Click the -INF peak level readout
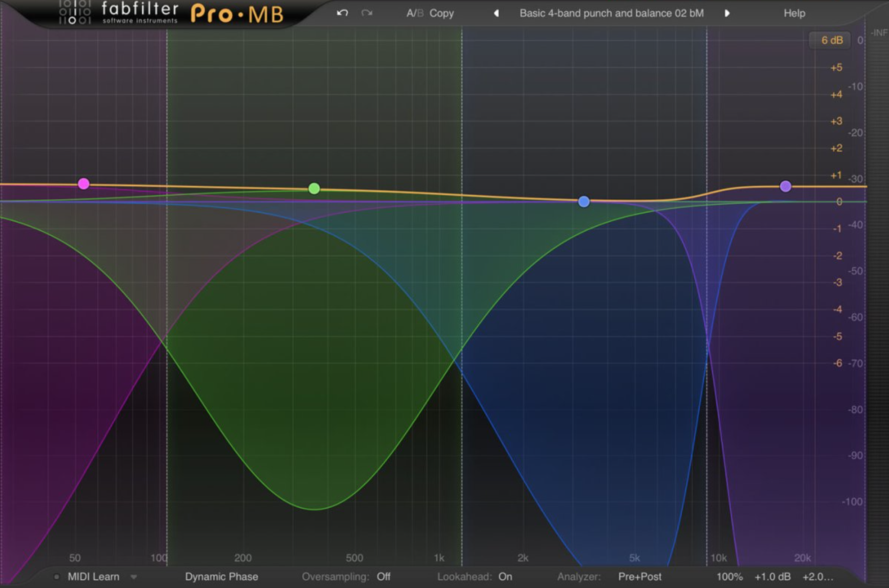 coord(879,33)
